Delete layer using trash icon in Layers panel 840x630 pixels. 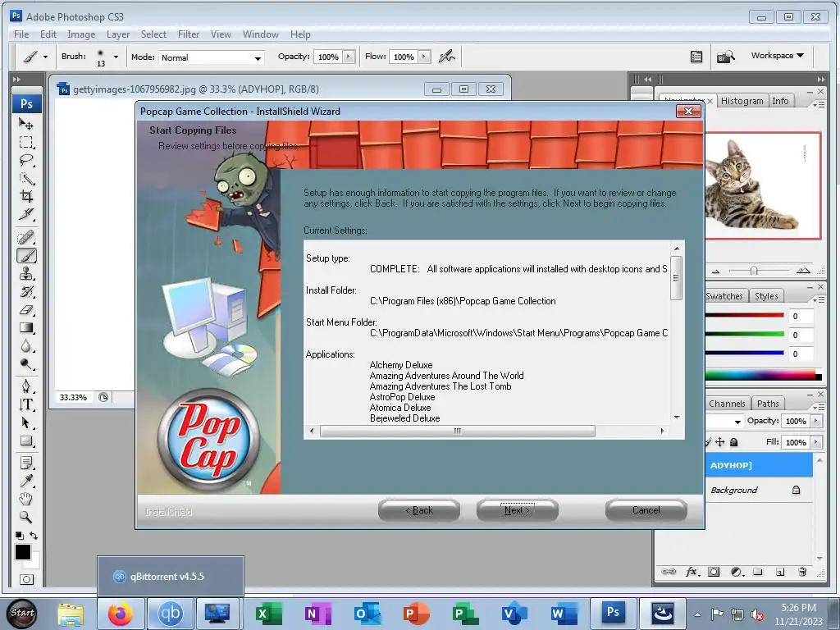coord(802,572)
